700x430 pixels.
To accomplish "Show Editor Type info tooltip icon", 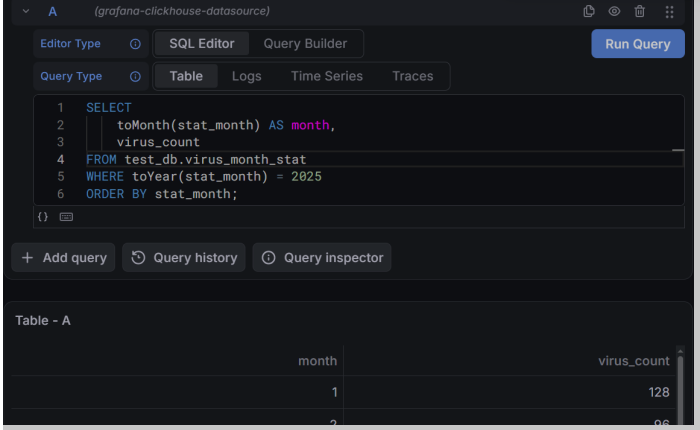I will [x=135, y=44].
